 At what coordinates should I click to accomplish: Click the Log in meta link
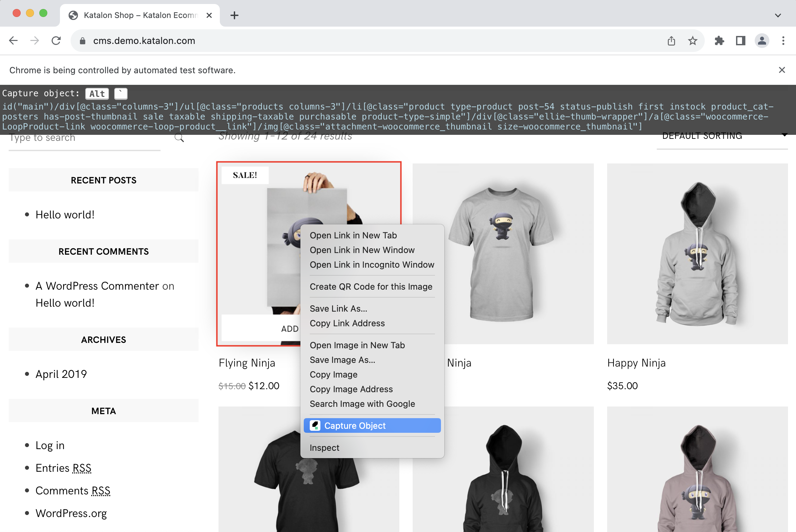[50, 445]
